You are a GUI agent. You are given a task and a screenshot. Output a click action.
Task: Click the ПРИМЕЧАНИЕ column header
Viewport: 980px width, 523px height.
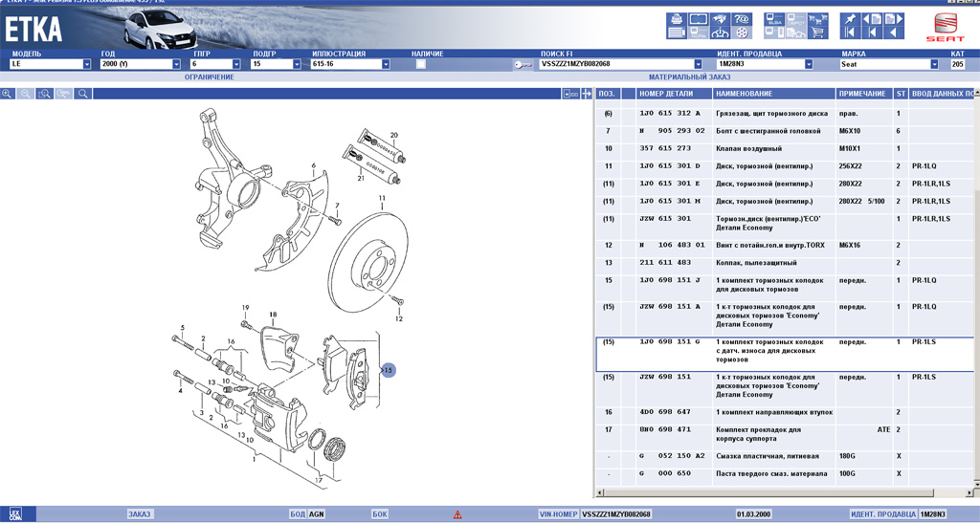point(862,94)
